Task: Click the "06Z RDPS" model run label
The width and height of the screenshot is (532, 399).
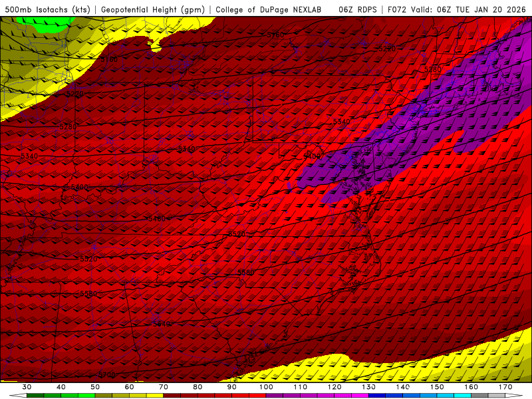Action: click(357, 9)
